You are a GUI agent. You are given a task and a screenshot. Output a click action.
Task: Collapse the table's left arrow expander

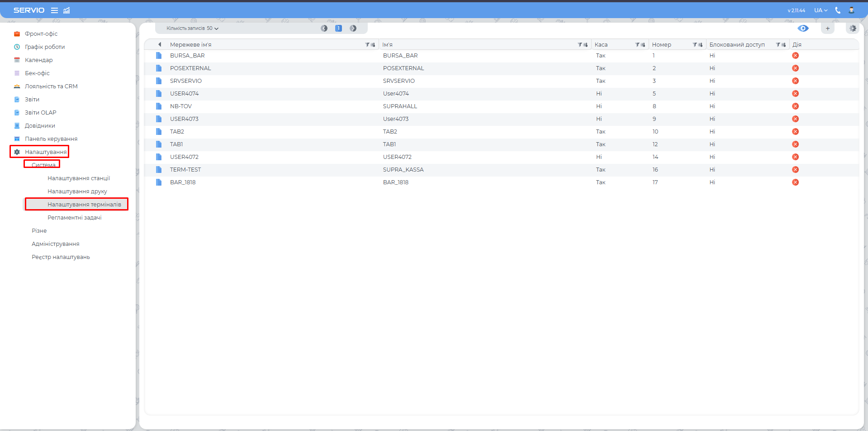[160, 44]
